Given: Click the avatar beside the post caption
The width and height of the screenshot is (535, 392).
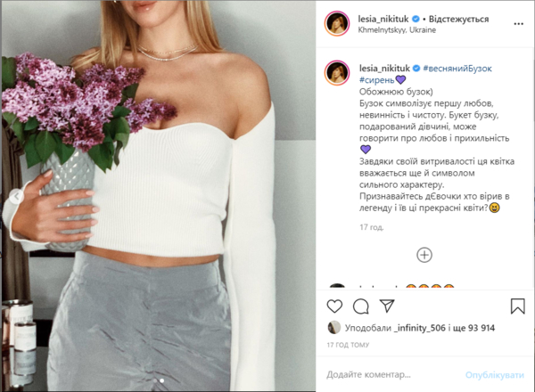Looking at the screenshot, I should tap(337, 73).
